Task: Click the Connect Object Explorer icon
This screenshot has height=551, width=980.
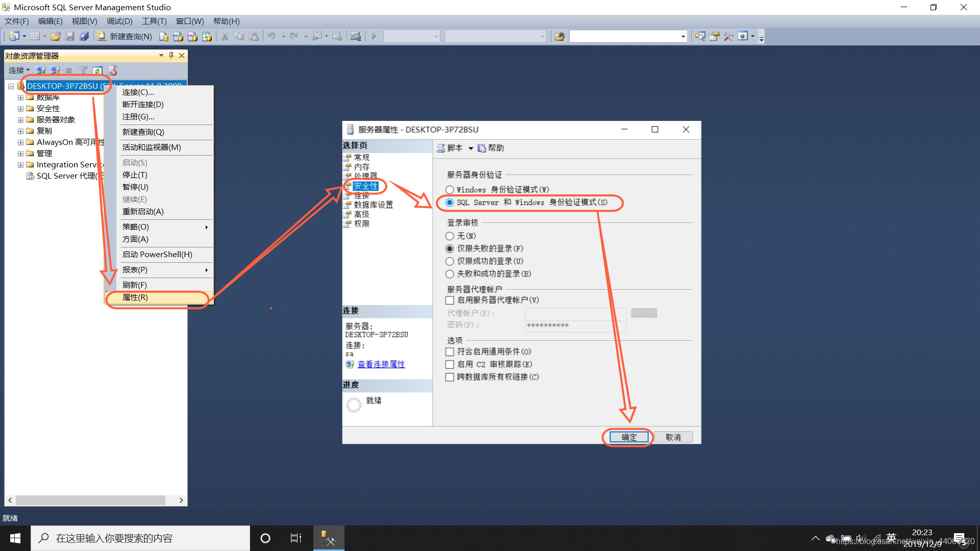Action: pos(41,70)
